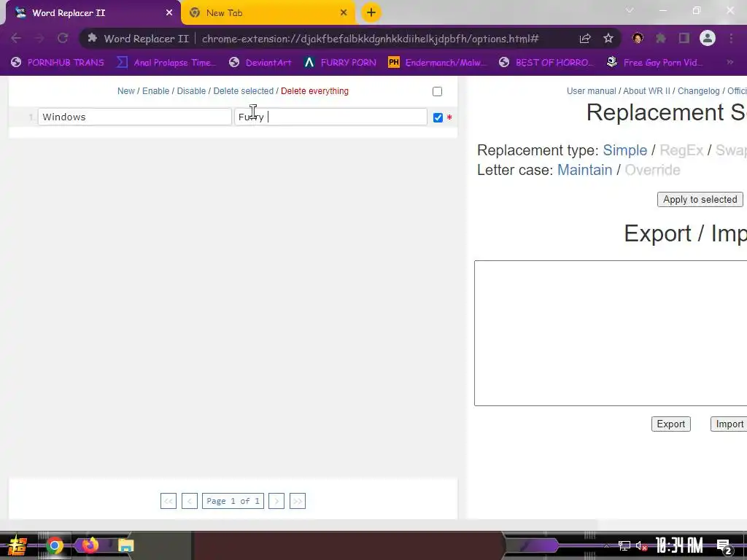Open the Chrome profile avatar

[x=708, y=38]
